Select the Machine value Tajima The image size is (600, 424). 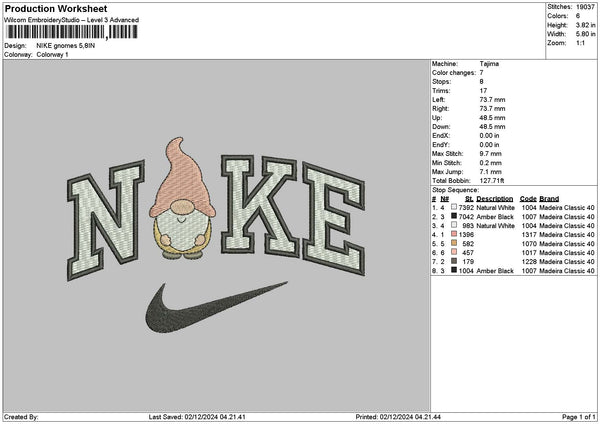coord(489,64)
